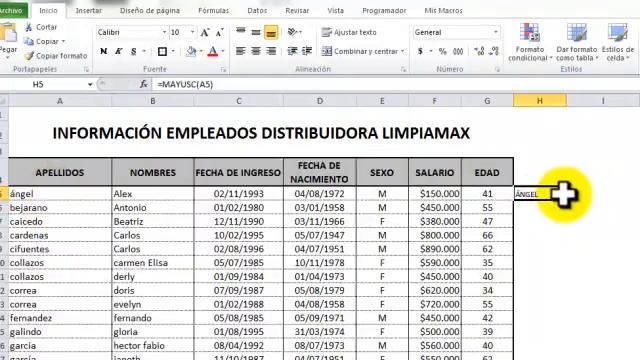This screenshot has width=640, height=360.
Task: Open the General number format dropdown
Action: click(x=496, y=32)
